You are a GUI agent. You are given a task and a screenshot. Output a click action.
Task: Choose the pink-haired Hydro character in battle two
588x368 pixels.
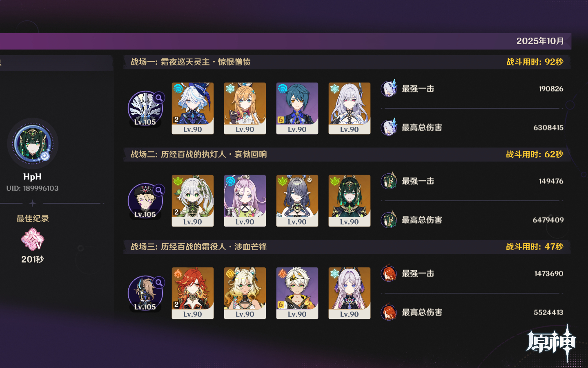[245, 201]
